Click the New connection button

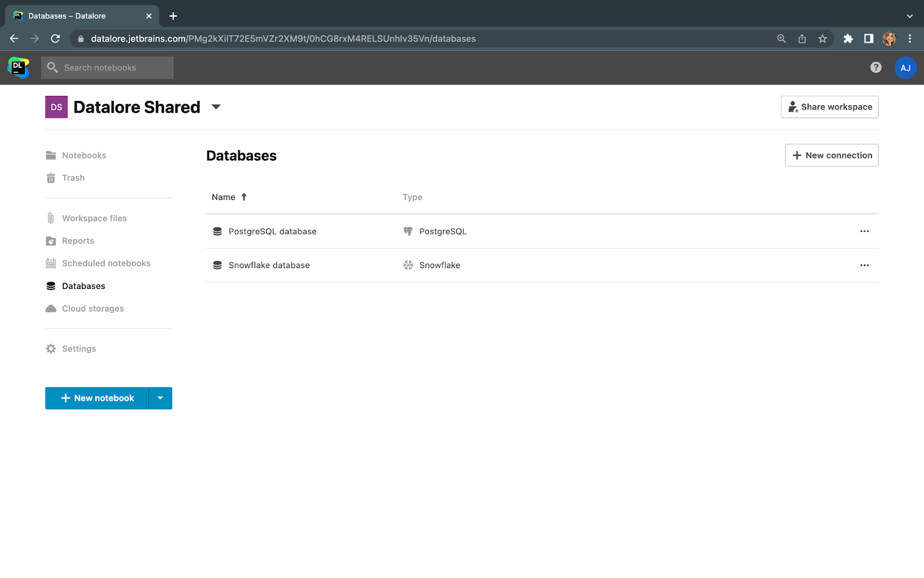(832, 155)
